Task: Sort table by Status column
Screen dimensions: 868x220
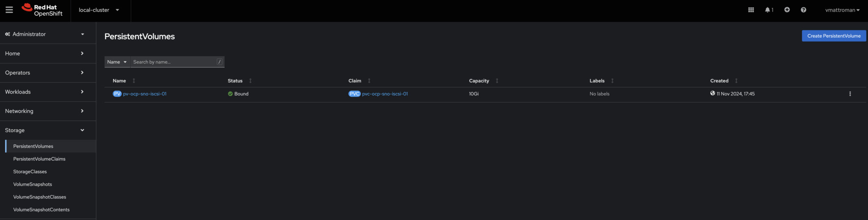Action: point(250,81)
